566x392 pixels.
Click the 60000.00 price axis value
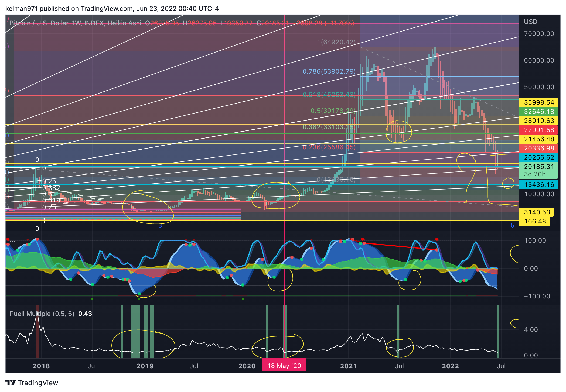point(539,60)
